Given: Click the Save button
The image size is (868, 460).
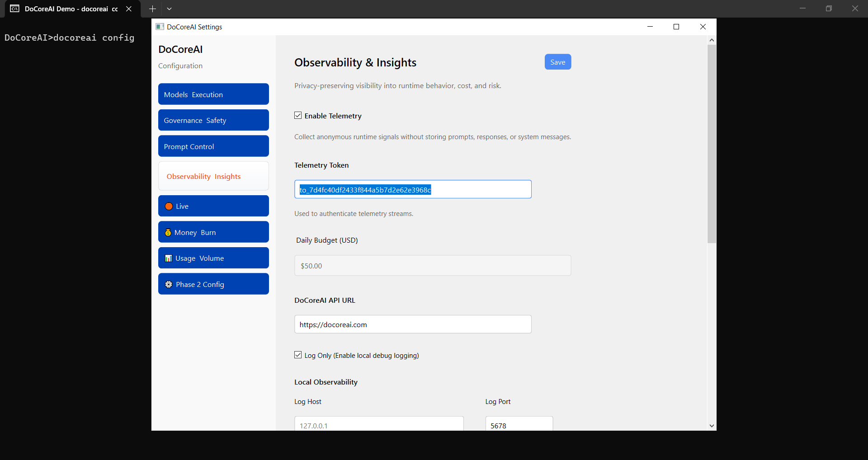Looking at the screenshot, I should point(558,62).
